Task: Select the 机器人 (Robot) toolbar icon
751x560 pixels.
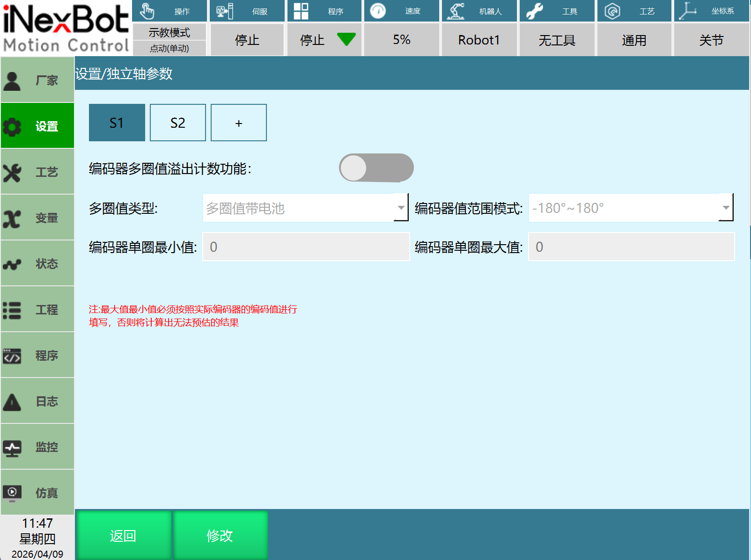Action: (x=479, y=10)
